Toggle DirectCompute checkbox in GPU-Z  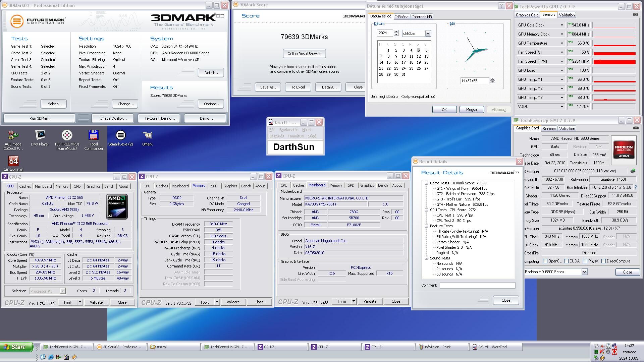point(603,261)
